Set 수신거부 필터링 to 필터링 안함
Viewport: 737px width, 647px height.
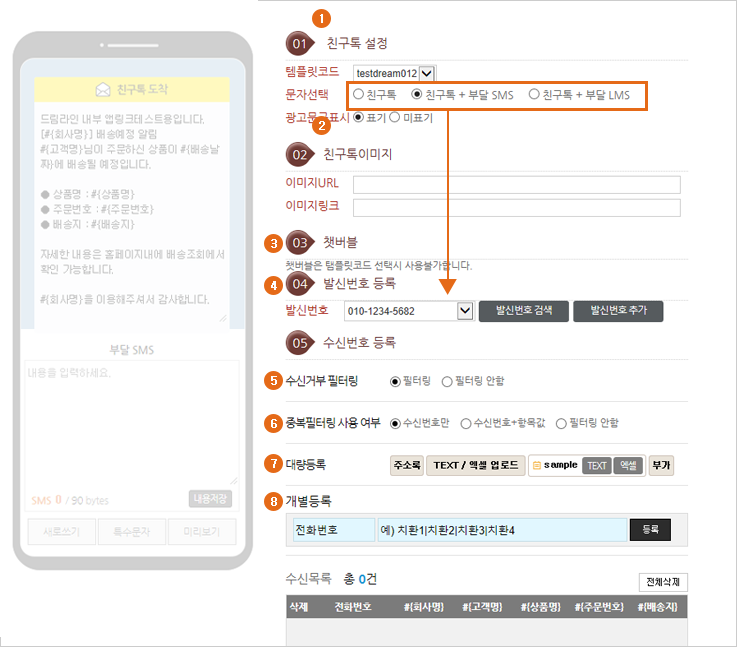(447, 381)
